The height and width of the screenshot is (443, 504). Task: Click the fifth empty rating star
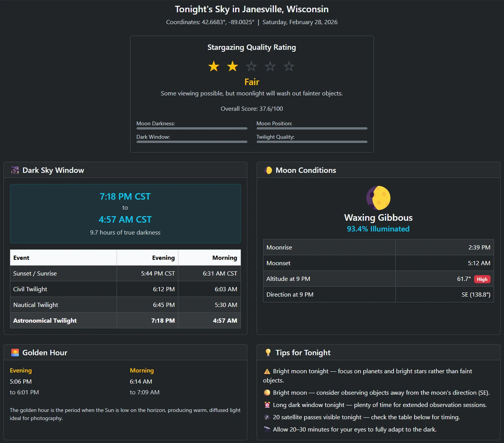[x=289, y=67]
